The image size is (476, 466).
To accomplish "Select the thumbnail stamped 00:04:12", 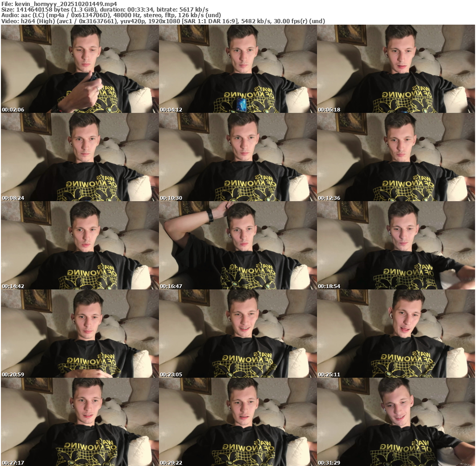I will 238,69.
